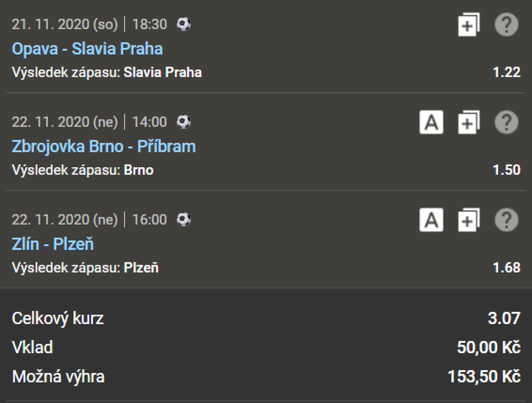Click the 1.22 odds for Slavia Praha
The image size is (532, 403).
507,72
